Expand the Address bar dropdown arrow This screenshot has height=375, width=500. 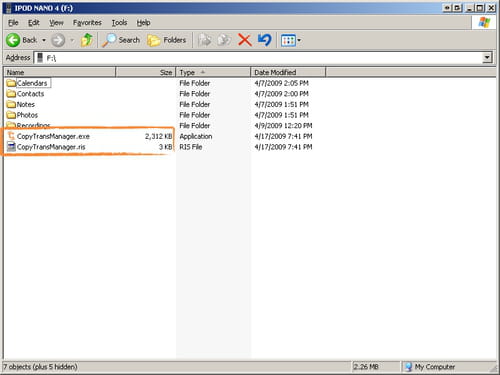487,58
